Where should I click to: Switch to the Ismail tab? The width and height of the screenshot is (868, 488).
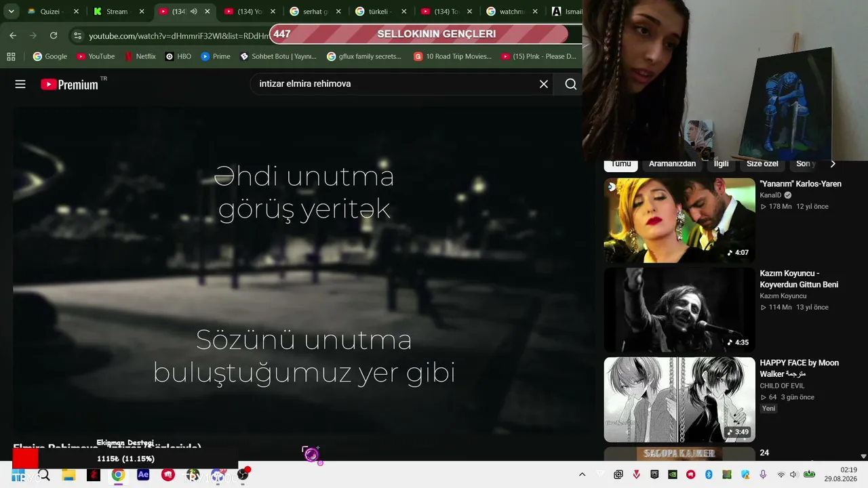tap(566, 12)
